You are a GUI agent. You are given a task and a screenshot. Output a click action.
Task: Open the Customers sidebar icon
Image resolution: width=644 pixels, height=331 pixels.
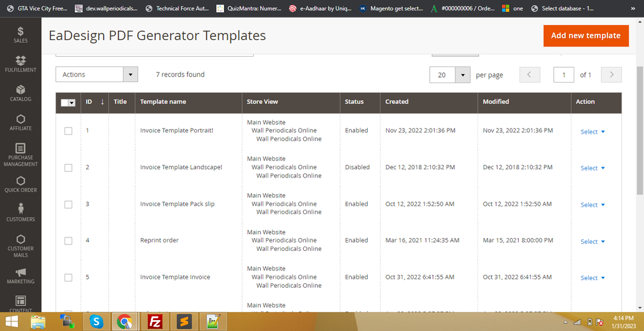pyautogui.click(x=21, y=209)
